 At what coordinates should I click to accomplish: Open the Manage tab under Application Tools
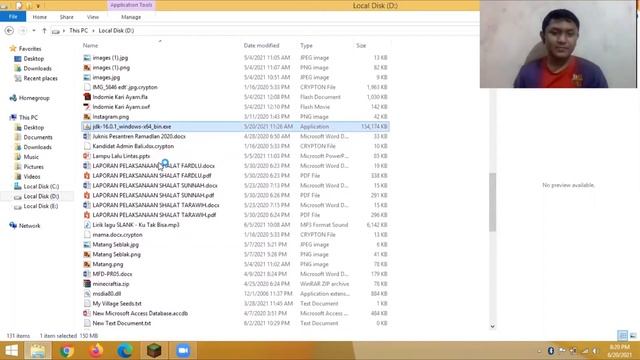(131, 17)
